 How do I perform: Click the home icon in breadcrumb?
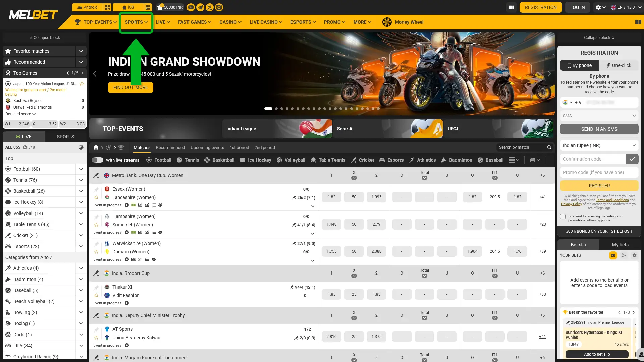point(96,147)
